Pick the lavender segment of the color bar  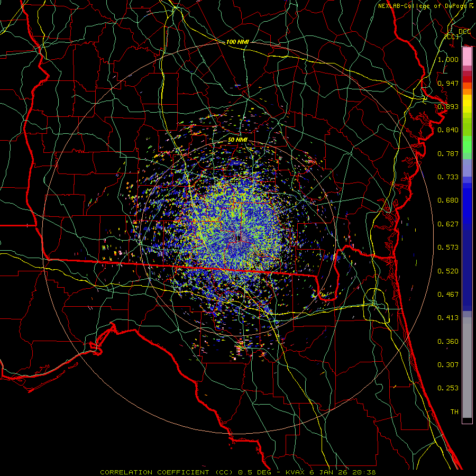pos(467,168)
